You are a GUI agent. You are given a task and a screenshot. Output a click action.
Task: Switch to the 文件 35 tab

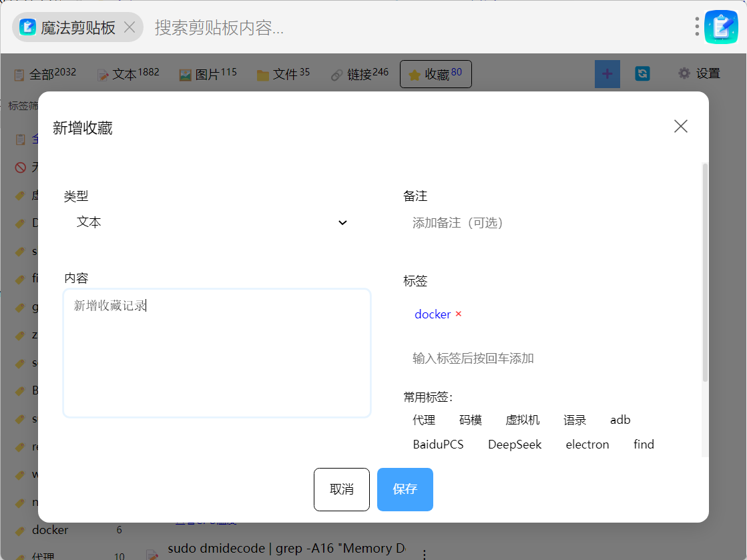pyautogui.click(x=283, y=74)
